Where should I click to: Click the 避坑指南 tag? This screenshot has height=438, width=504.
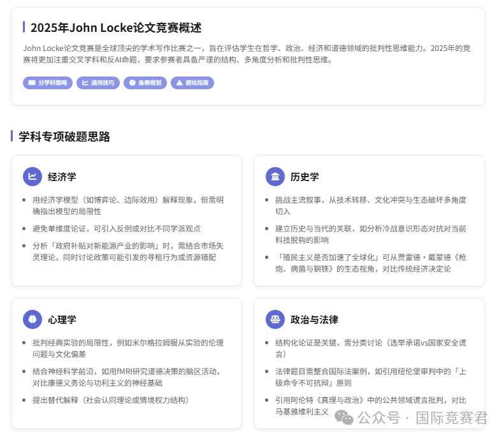(192, 83)
